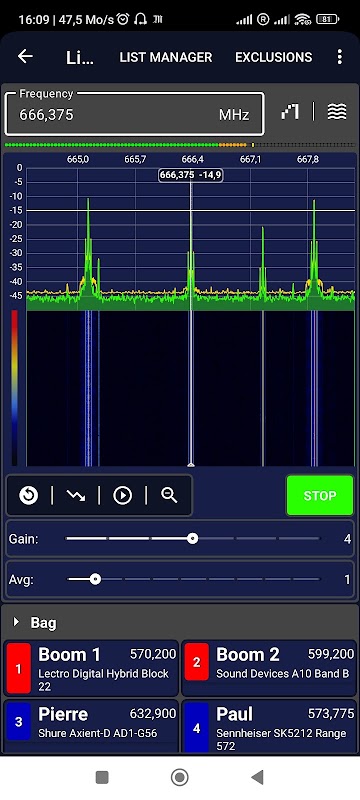Tap the zigzag trend line icon

point(75,495)
